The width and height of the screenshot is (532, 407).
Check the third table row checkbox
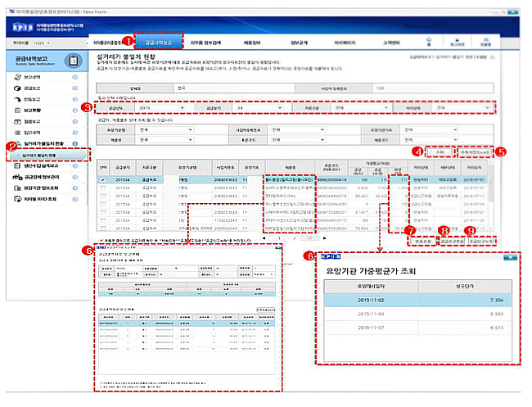click(103, 196)
